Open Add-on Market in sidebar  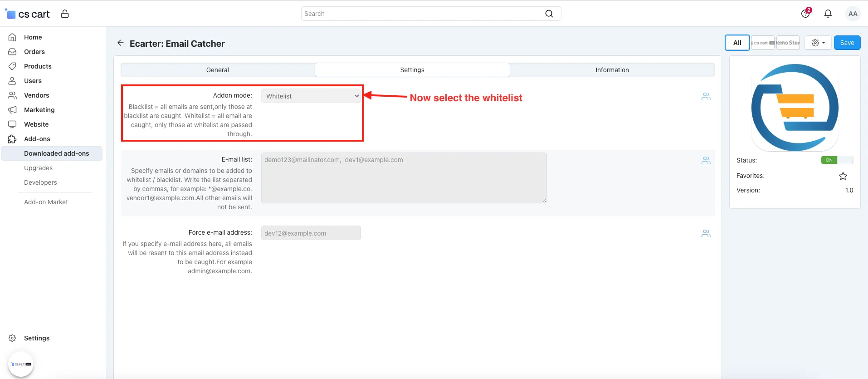click(x=46, y=202)
